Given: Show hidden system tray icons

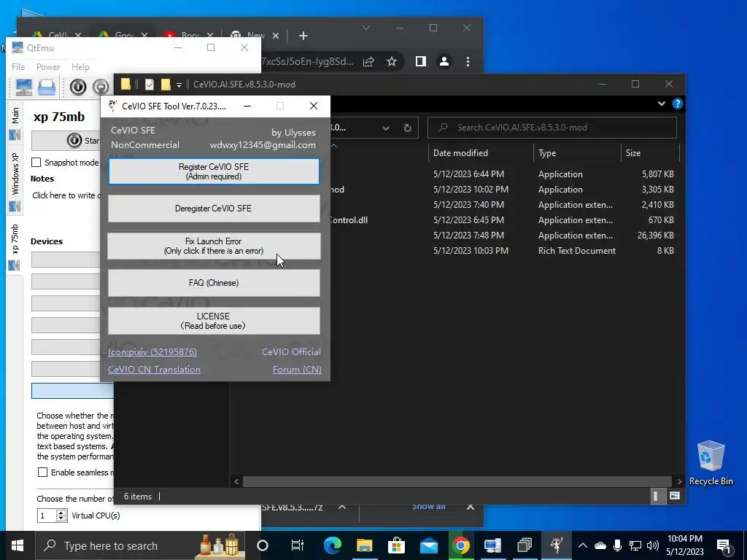Looking at the screenshot, I should point(583,545).
